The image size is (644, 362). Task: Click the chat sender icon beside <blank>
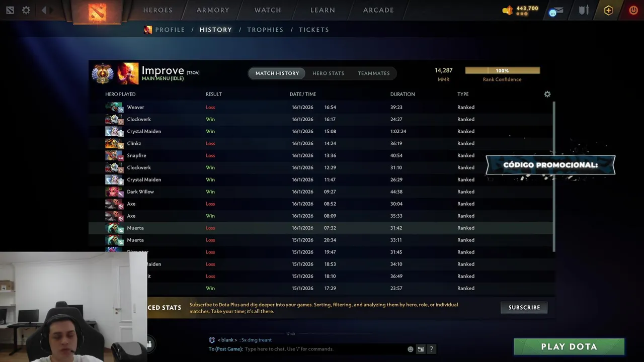(x=212, y=340)
